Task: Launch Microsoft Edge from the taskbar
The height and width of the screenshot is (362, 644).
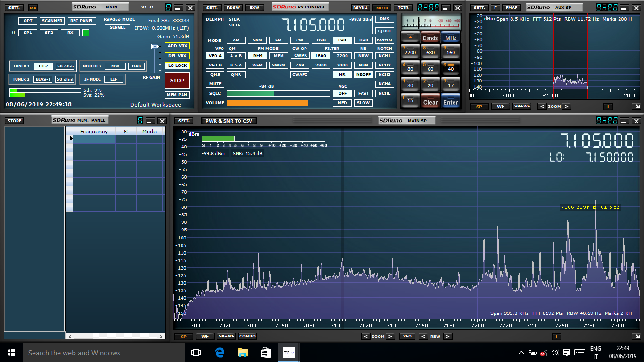Action: click(219, 353)
